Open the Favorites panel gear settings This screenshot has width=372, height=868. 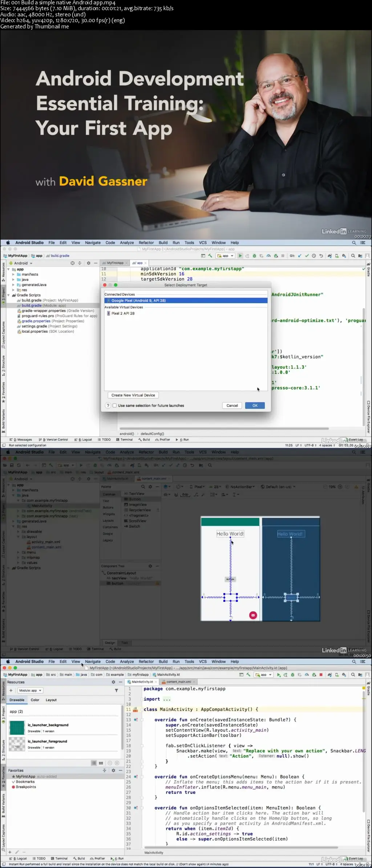pyautogui.click(x=113, y=770)
